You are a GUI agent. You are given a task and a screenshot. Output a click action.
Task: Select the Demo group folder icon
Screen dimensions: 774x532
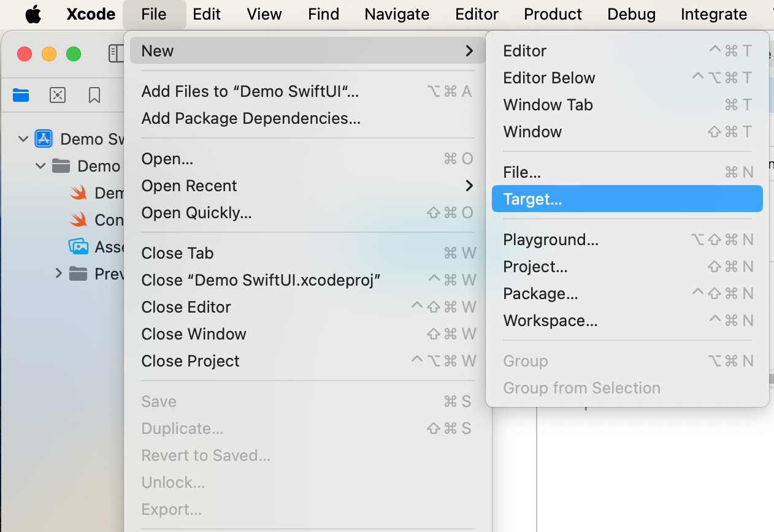61,166
